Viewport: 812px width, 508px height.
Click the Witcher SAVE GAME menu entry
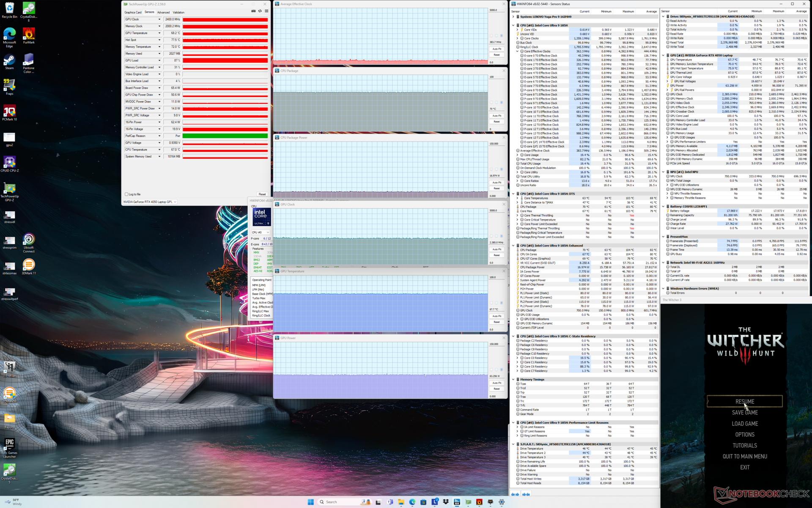745,412
